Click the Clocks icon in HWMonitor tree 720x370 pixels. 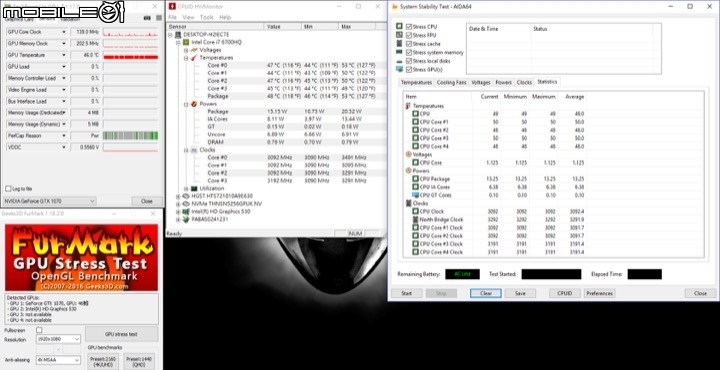tap(194, 150)
